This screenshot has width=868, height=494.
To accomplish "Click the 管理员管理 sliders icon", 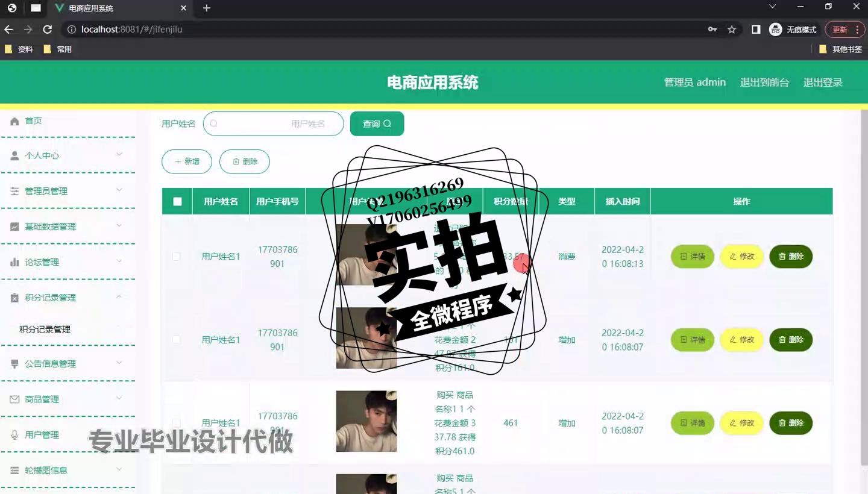I will 15,191.
